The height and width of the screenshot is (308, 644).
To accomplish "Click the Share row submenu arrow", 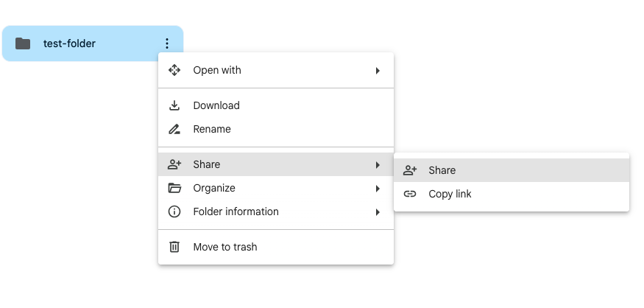I will pos(378,165).
